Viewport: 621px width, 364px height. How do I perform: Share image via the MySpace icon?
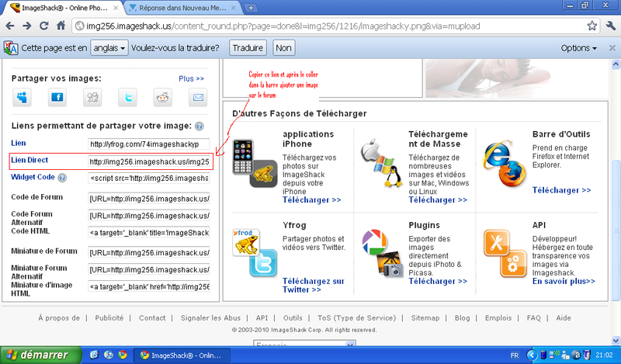[x=22, y=97]
